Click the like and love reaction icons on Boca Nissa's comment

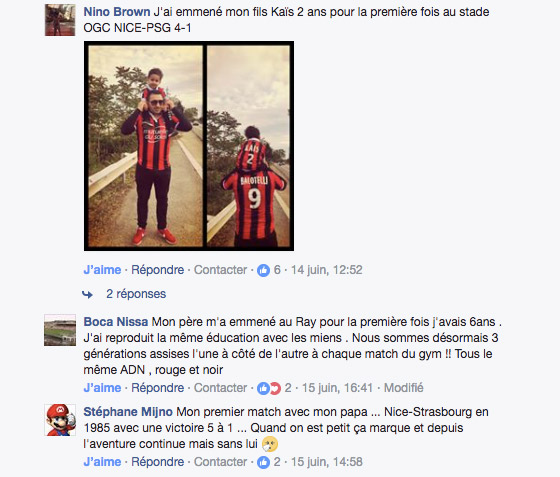(x=269, y=388)
